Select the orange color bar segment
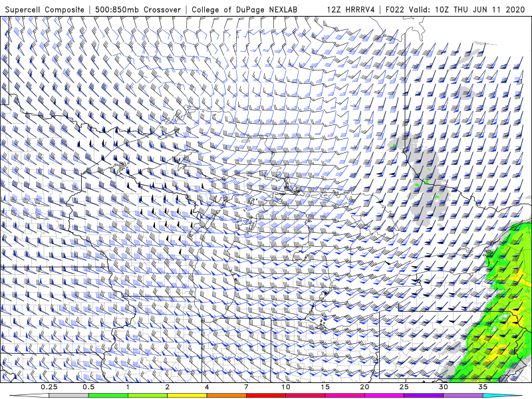This screenshot has width=532, height=399. click(x=226, y=396)
